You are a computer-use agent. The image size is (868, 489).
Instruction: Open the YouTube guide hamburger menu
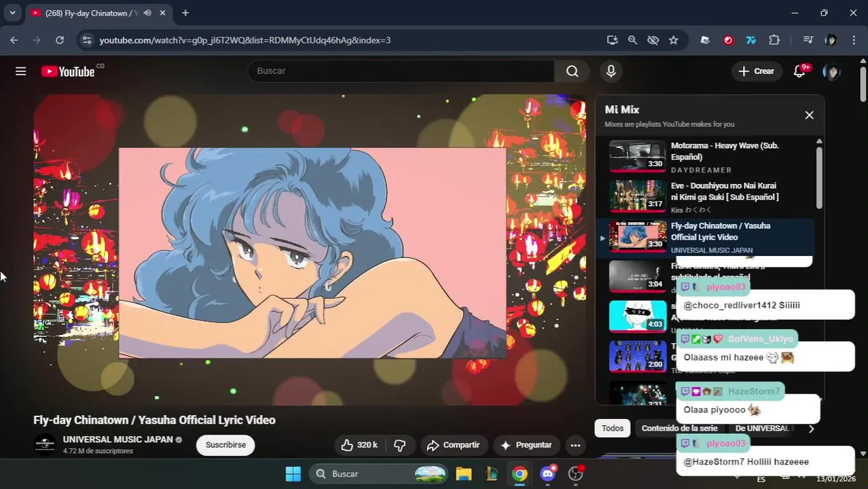21,71
